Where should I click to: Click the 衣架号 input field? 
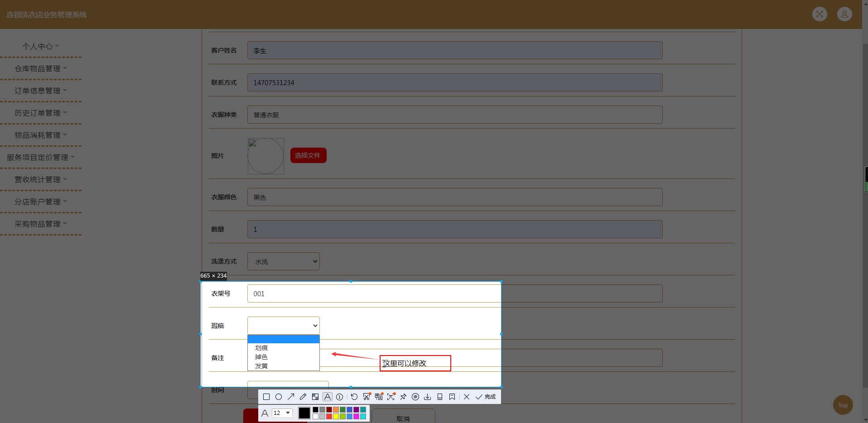(x=455, y=293)
